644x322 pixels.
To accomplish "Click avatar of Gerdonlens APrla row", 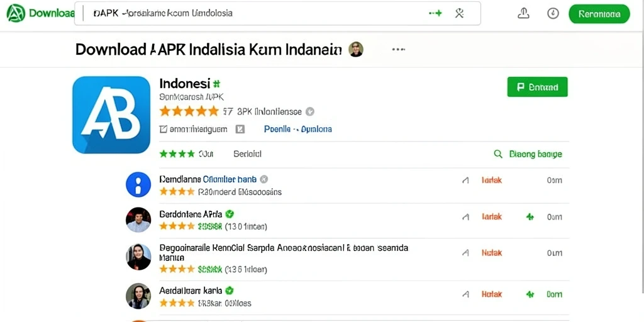I will click(138, 219).
